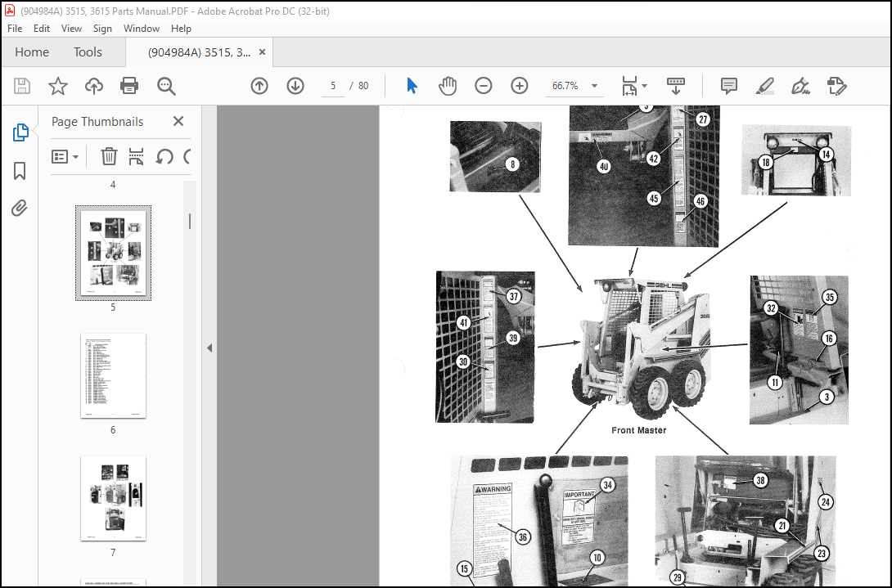Click the page number field showing 5

pyautogui.click(x=333, y=86)
